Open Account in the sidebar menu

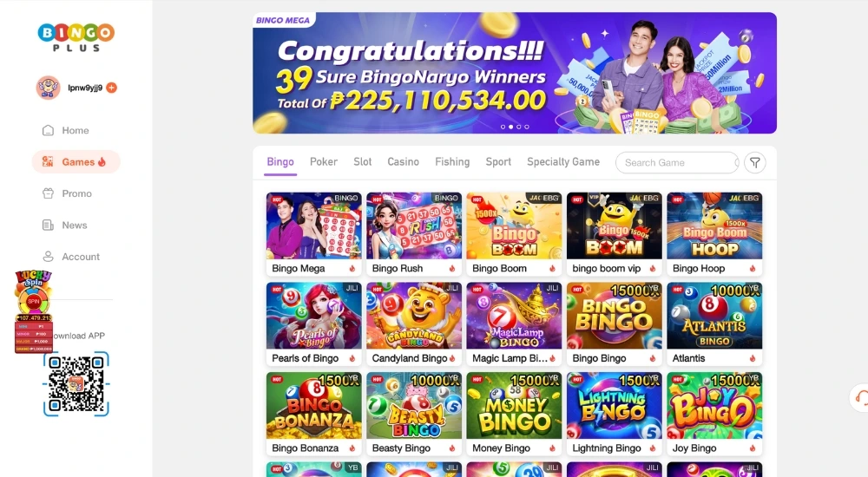click(x=71, y=257)
